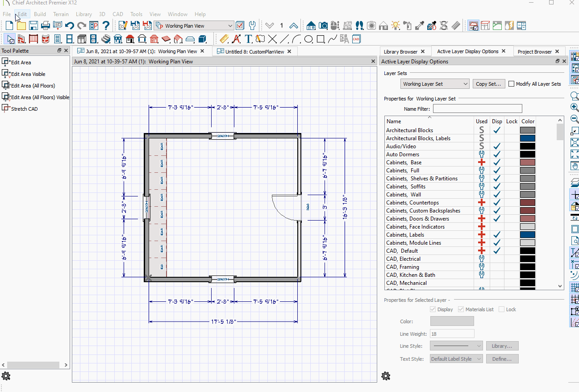Open the CAD Detail window tool
Screen dimensions: 579x392
[x=356, y=39]
